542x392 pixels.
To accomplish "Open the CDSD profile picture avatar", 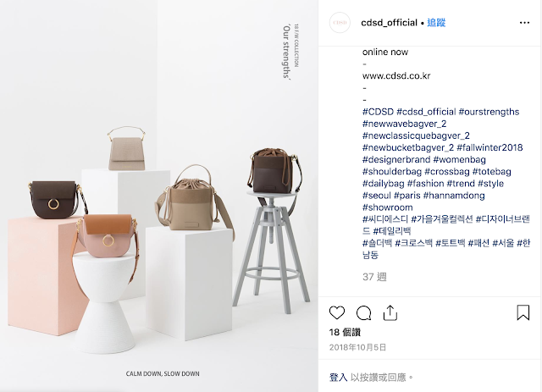I will (340, 23).
